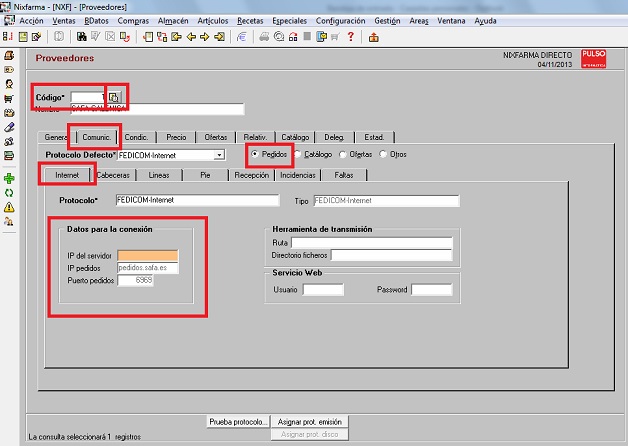
Task: Click the Asignar prot. disco button
Action: click(310, 434)
